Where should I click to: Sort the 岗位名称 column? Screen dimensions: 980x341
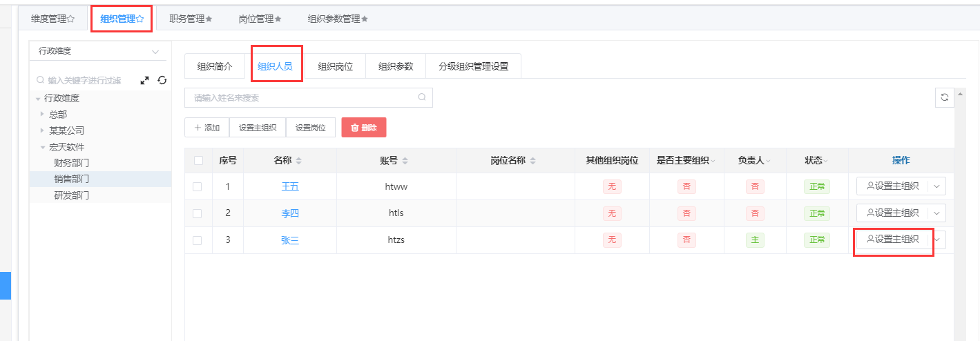533,161
